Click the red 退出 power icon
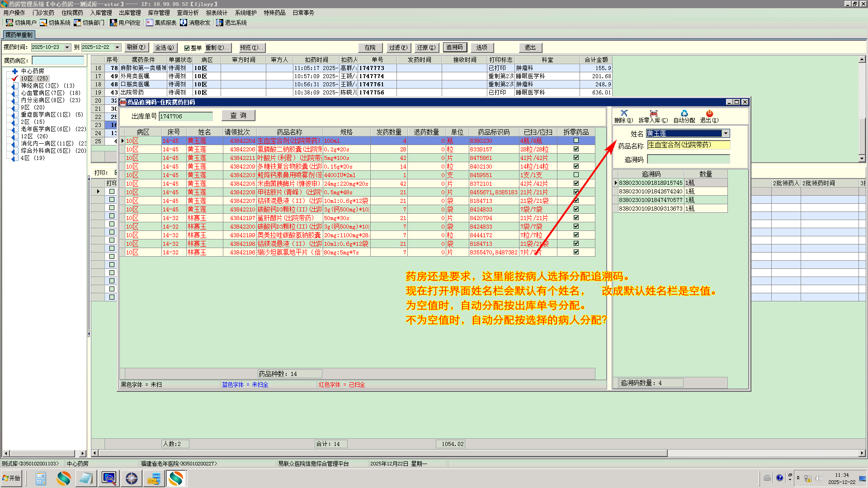This screenshot has height=488, width=868. point(709,113)
